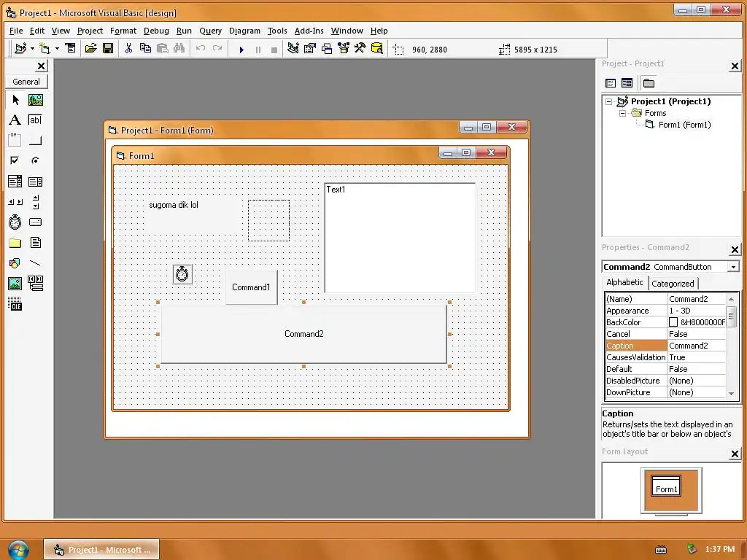This screenshot has width=747, height=560.
Task: Open Object Browser toolbar icon
Action: tap(343, 49)
